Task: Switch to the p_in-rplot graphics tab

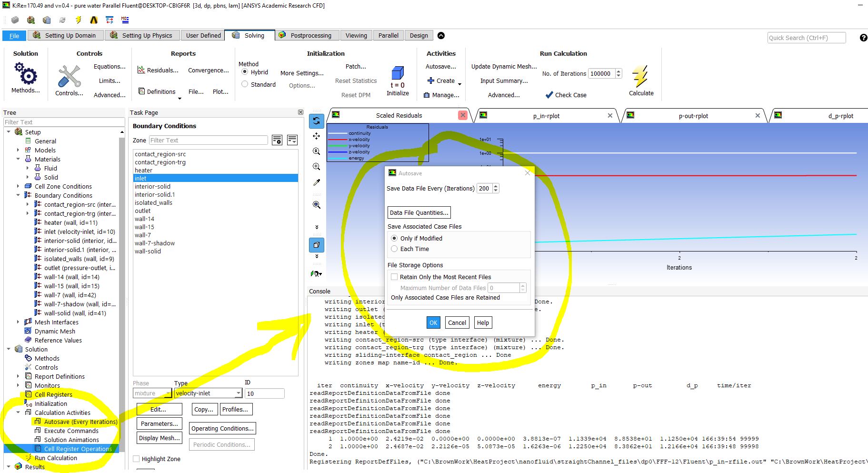Action: click(546, 116)
